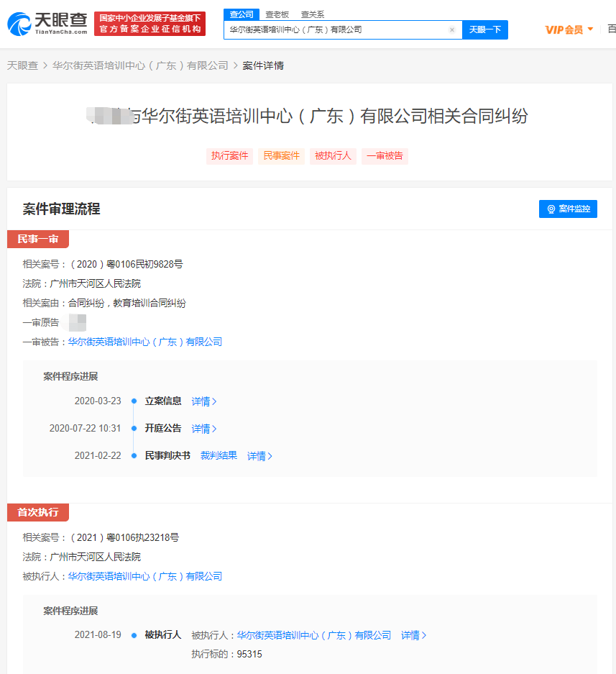Click the 2020-03-23 timeline dot
The height and width of the screenshot is (674, 616).
point(134,401)
